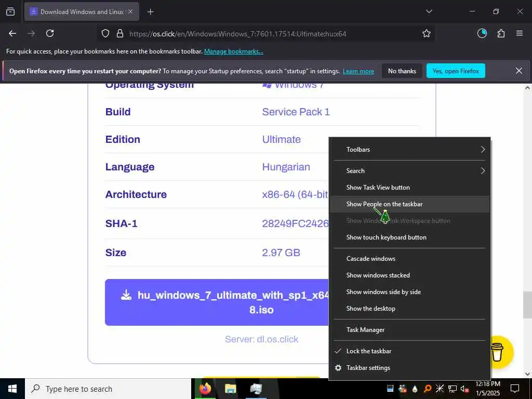Select the Ultimate edition value
532x399 pixels.
281,139
